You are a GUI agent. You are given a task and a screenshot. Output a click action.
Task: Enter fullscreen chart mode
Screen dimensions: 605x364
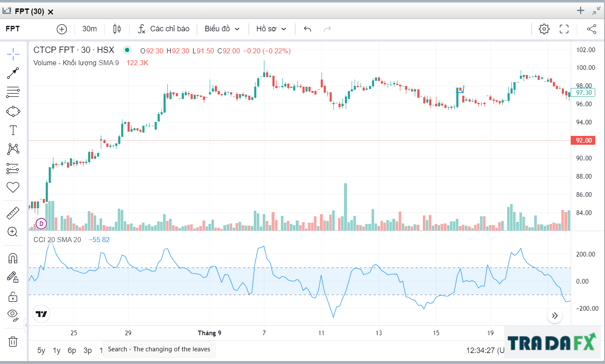pyautogui.click(x=564, y=29)
